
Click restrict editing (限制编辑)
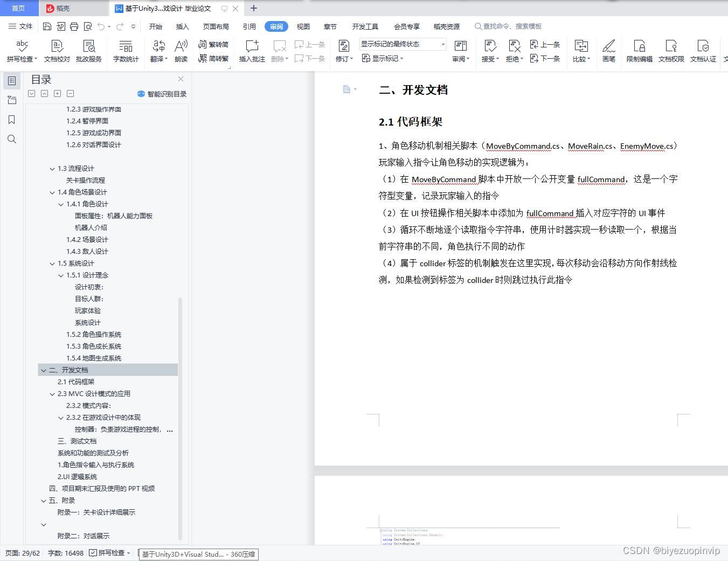click(x=639, y=51)
